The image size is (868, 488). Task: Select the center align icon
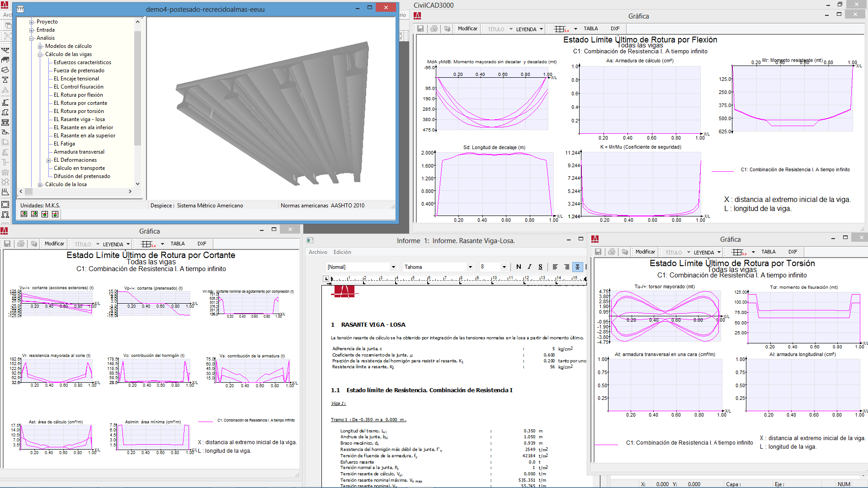[x=577, y=267]
